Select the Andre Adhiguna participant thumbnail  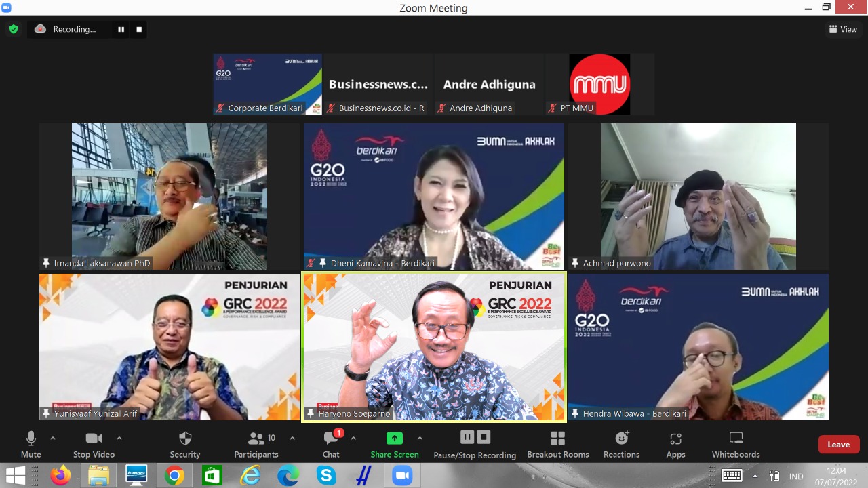(x=490, y=84)
